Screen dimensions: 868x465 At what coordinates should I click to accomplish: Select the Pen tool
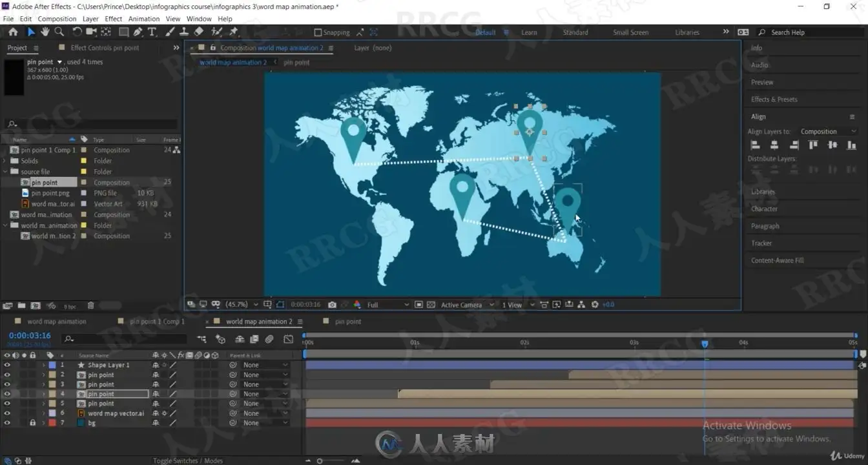138,32
